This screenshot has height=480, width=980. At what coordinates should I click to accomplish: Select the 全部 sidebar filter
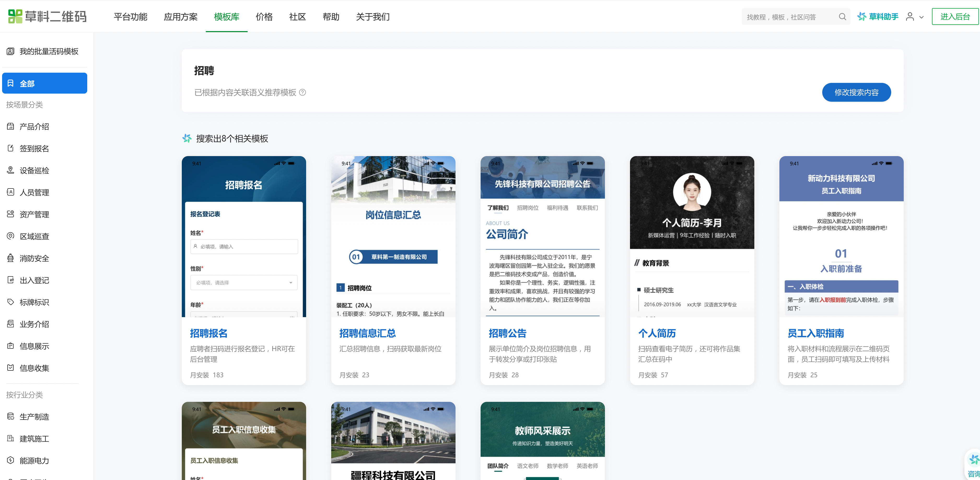tap(45, 83)
